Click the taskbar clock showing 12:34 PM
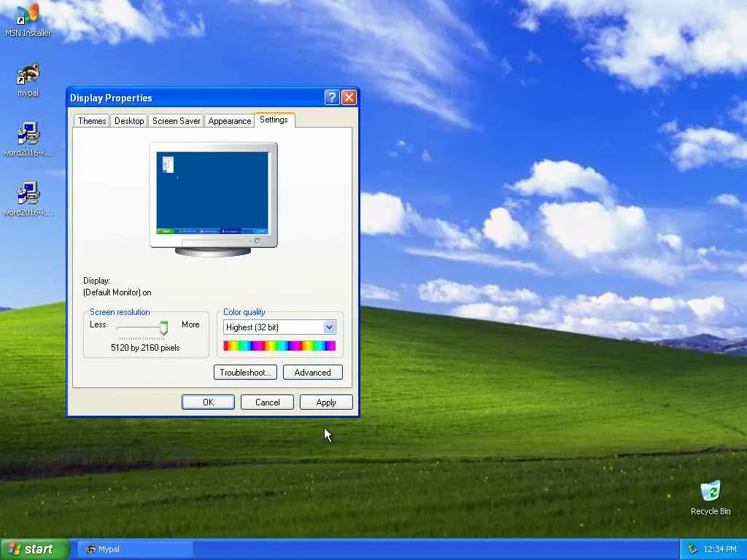The width and height of the screenshot is (747, 560). 720,550
